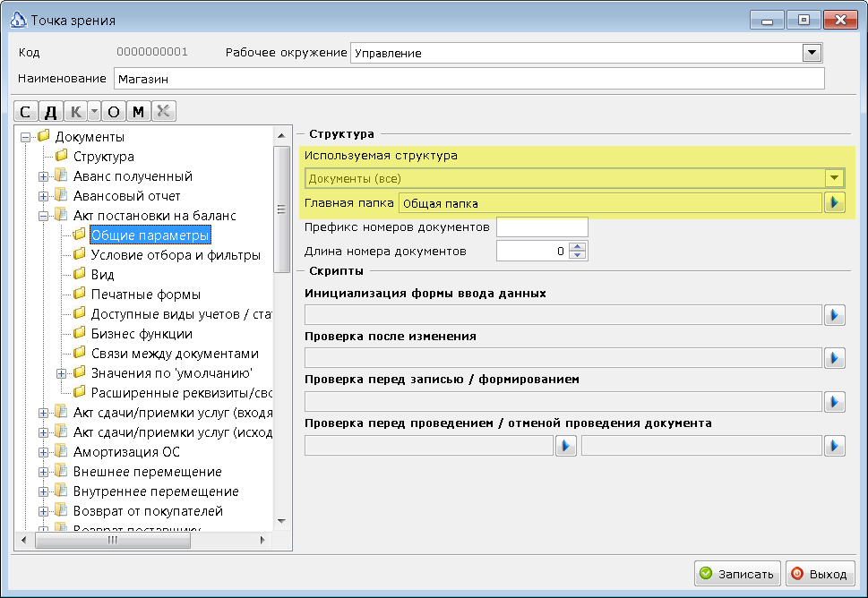Viewport: 868px width, 598px height.
Task: Click the tree vertical scrollbar thumb
Action: 281,209
